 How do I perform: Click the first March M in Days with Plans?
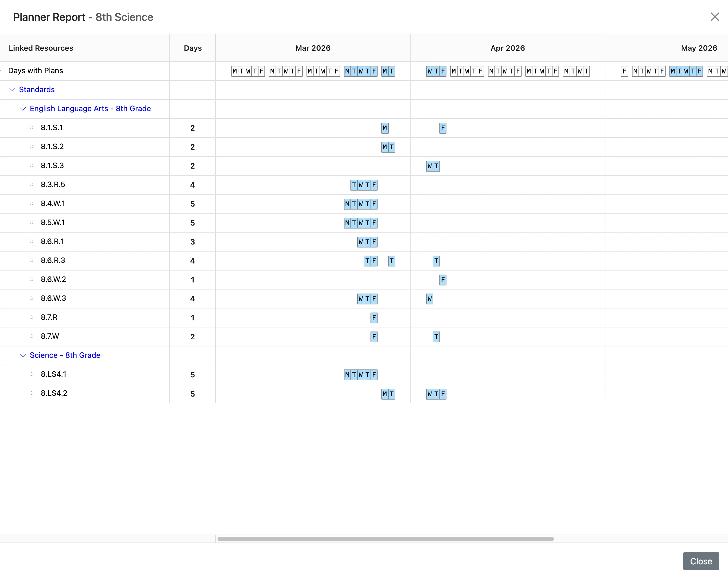click(235, 71)
